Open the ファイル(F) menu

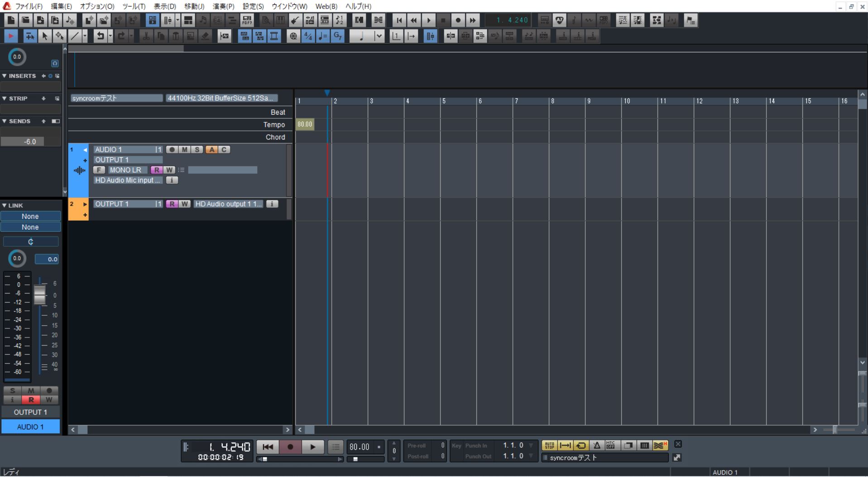click(29, 6)
